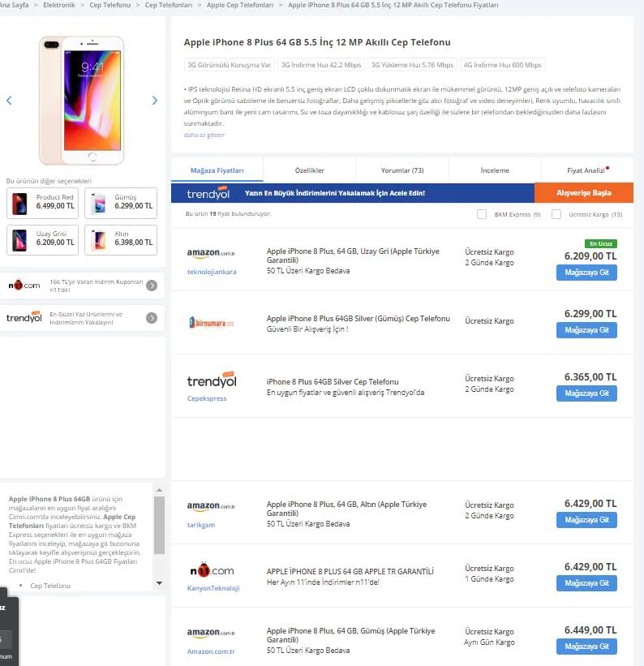Switch to the Mağaza Fiyatları tab
Image resolution: width=644 pixels, height=666 pixels.
(217, 170)
